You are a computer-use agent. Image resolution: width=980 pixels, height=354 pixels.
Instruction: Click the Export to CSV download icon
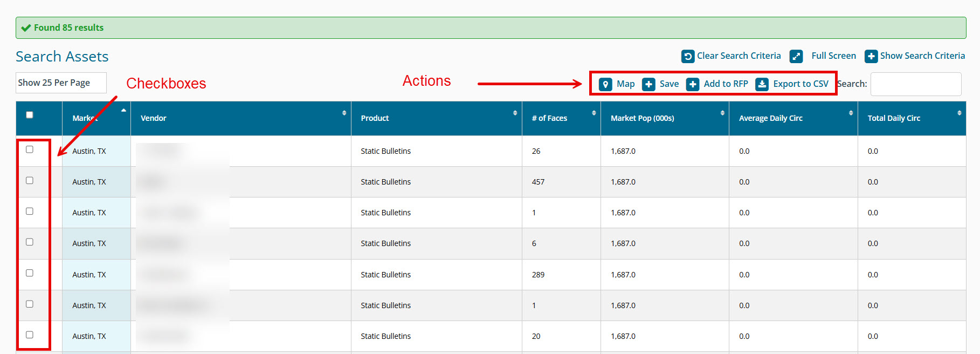[x=762, y=84]
